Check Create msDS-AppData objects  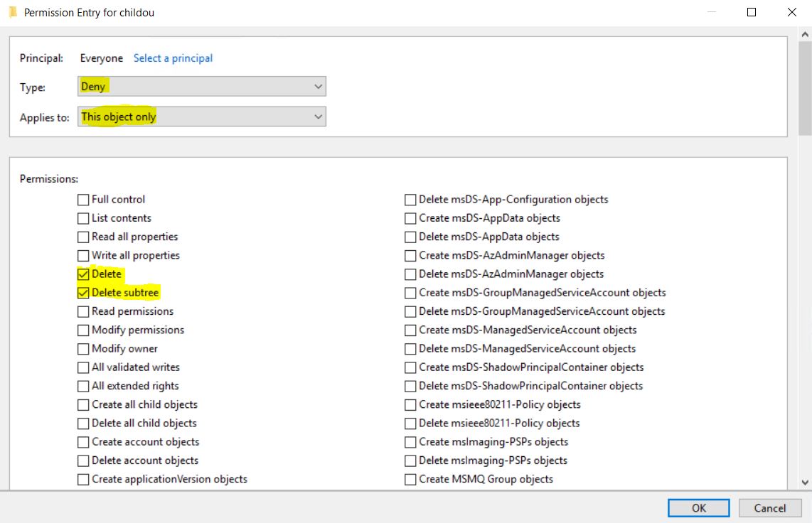coord(410,218)
